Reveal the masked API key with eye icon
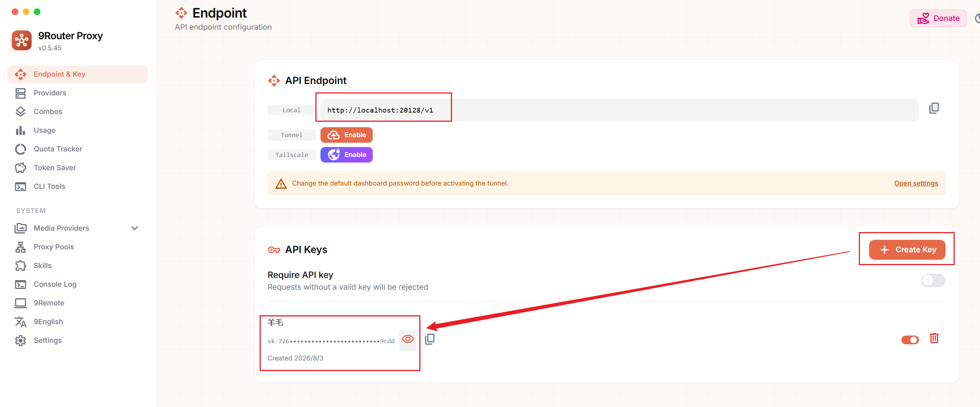 click(x=408, y=339)
